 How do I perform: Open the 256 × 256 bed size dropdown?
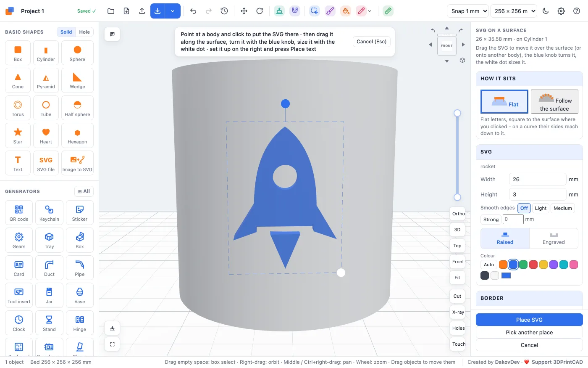(514, 11)
